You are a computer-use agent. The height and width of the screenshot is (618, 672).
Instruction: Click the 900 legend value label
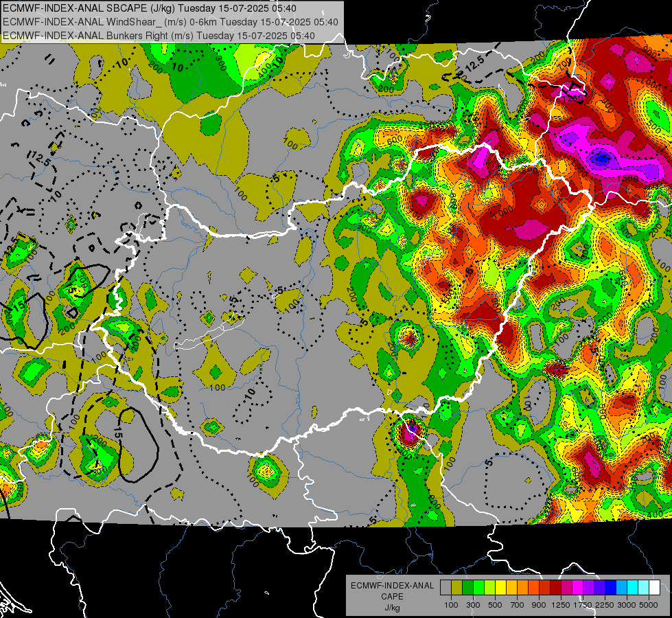pyautogui.click(x=539, y=605)
